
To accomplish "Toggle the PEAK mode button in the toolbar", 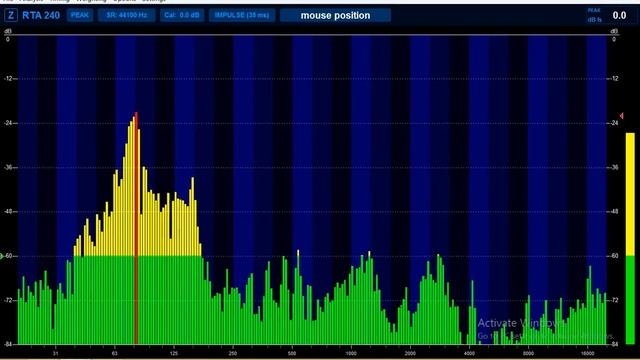I will tap(80, 15).
